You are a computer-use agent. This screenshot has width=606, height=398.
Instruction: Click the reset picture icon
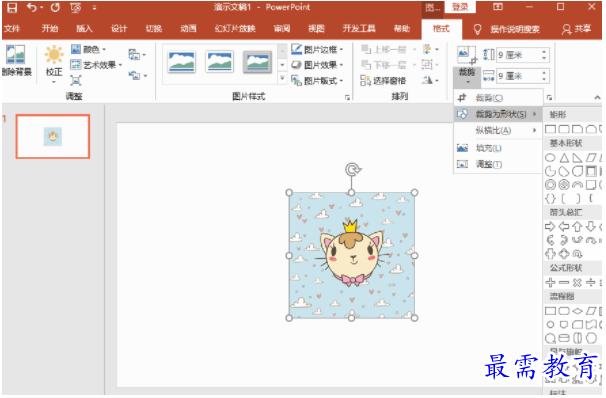click(x=137, y=75)
